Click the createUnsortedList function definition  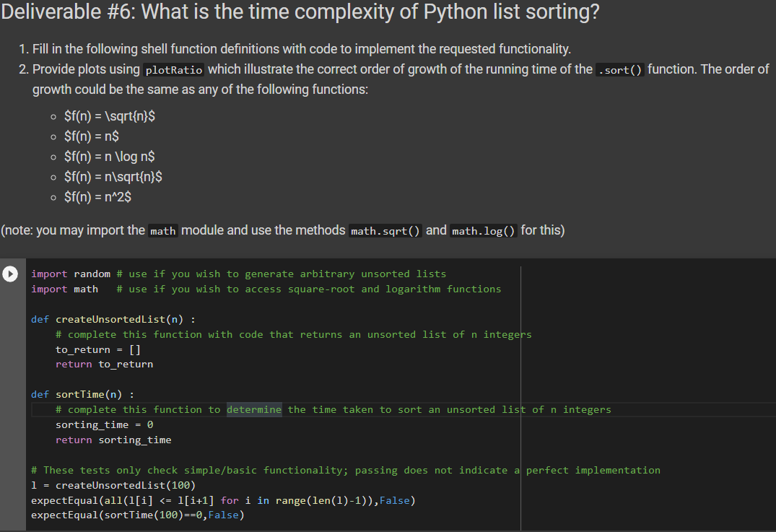[x=112, y=318]
